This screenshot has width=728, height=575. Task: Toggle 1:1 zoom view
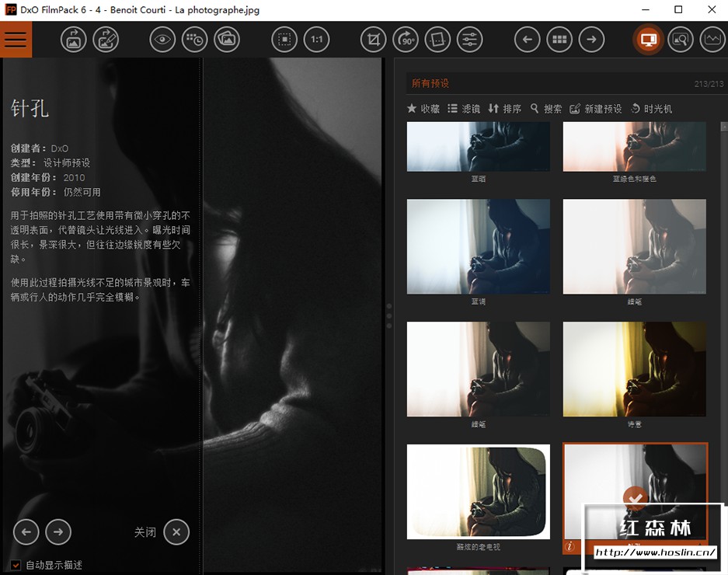(x=316, y=39)
